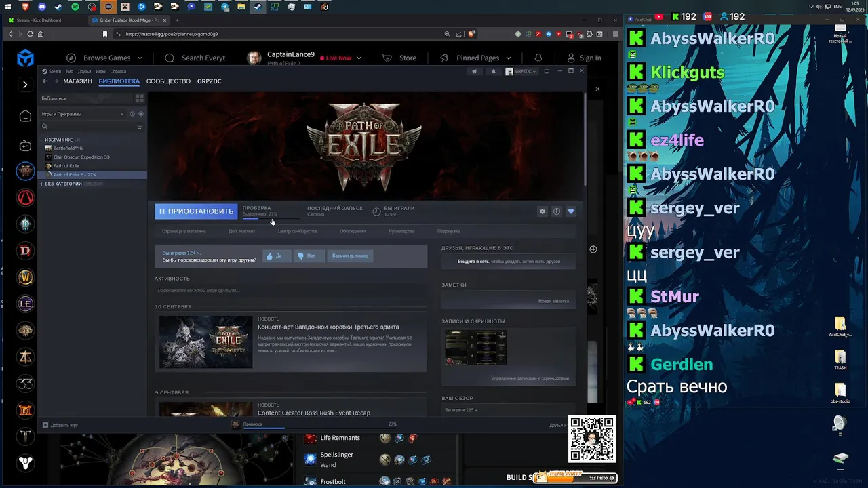Expand the Maxroll sidebar arrow
The image size is (868, 488).
point(25,85)
